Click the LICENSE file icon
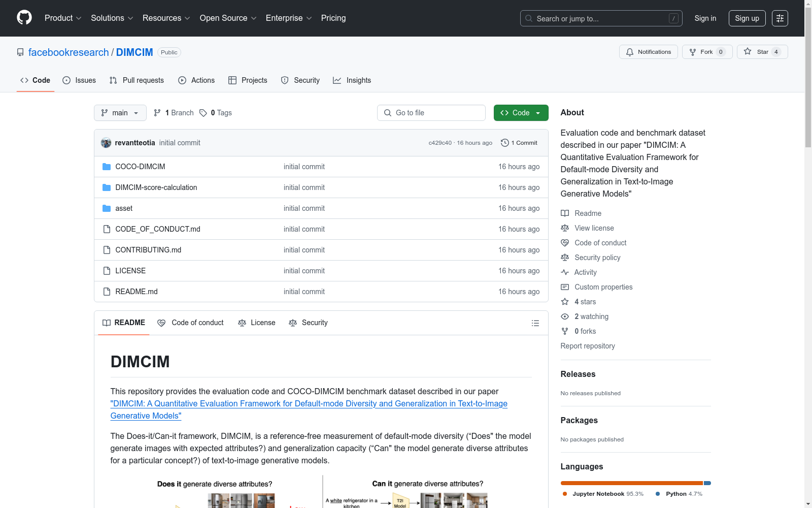 pos(107,271)
